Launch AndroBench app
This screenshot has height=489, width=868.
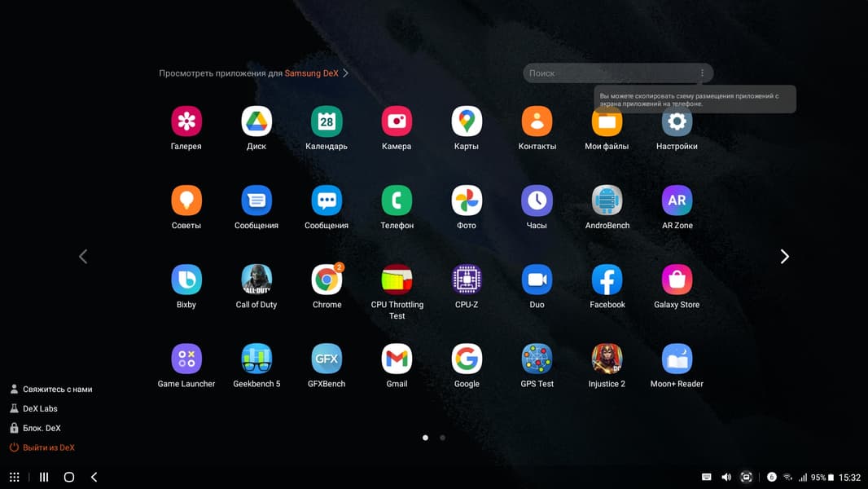pyautogui.click(x=607, y=200)
